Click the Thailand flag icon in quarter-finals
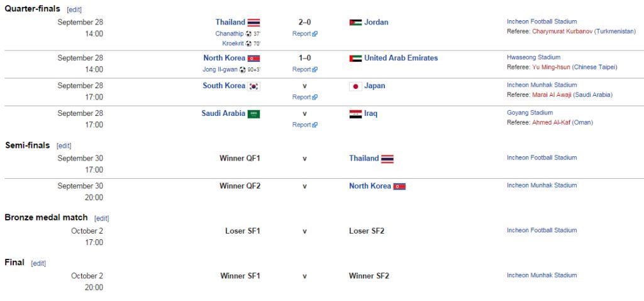Image resolution: width=644 pixels, height=301 pixels. (x=253, y=23)
